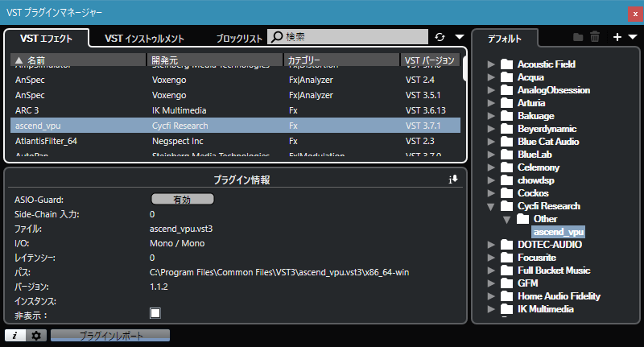Expand the Acoustic Field folder
This screenshot has width=644, height=347.
(x=491, y=64)
